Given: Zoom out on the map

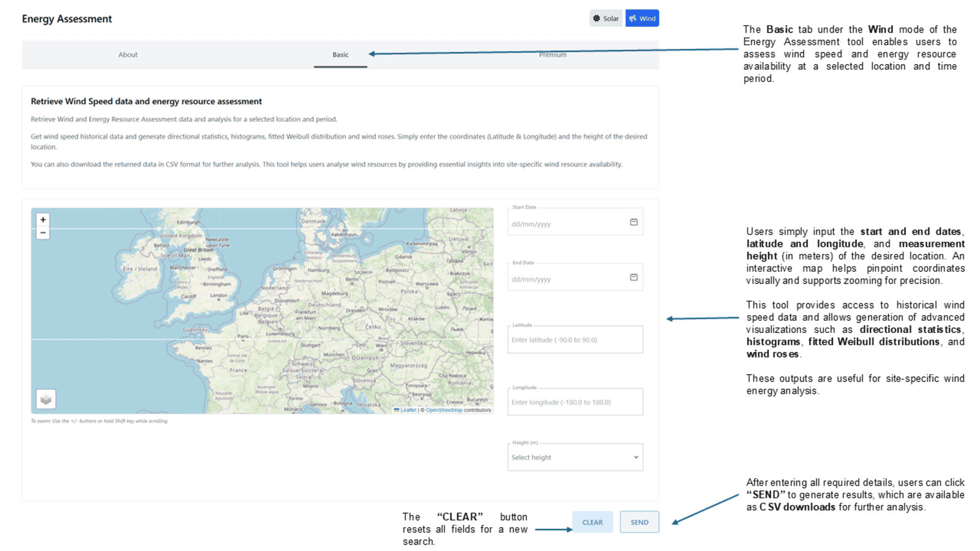Looking at the screenshot, I should coord(43,233).
